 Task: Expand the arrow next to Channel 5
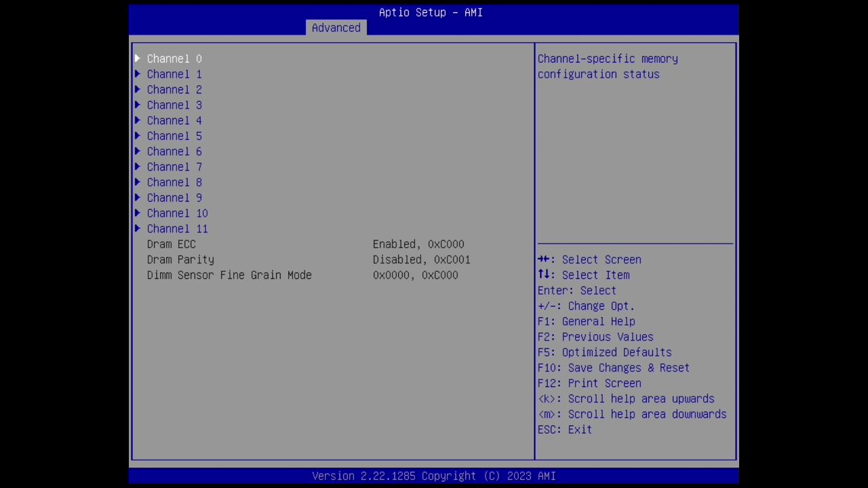pos(138,136)
